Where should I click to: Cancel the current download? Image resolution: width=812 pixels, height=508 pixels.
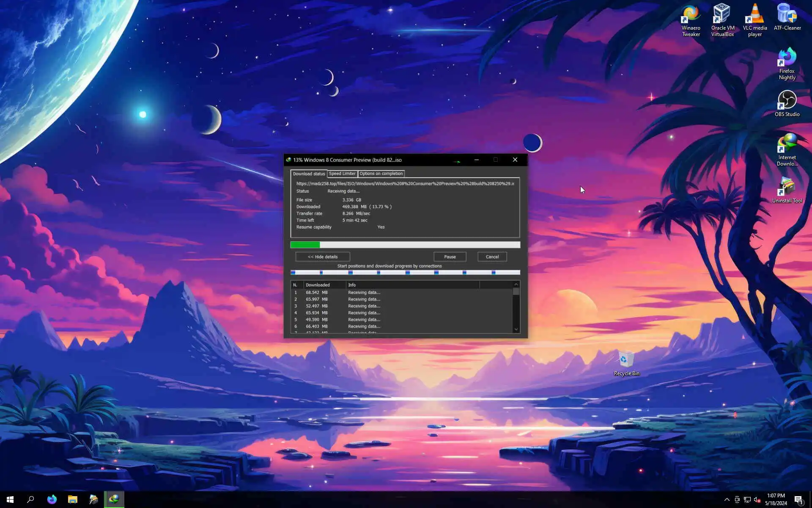[x=492, y=257]
